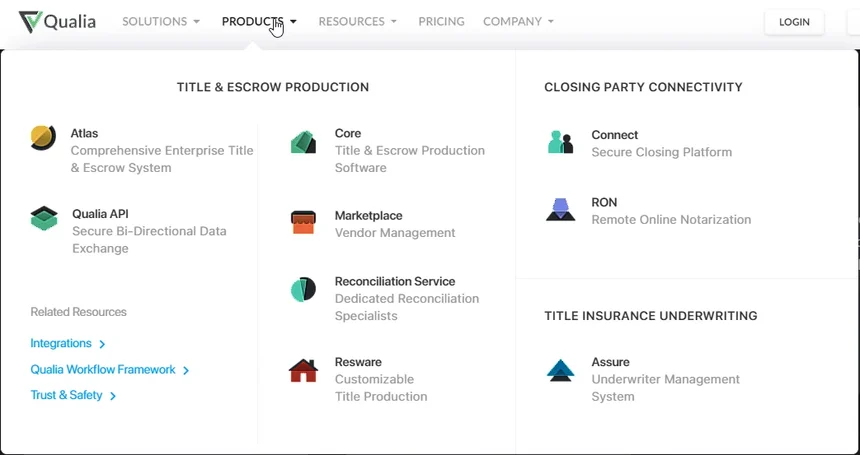Expand the Company dropdown arrow

pyautogui.click(x=550, y=22)
